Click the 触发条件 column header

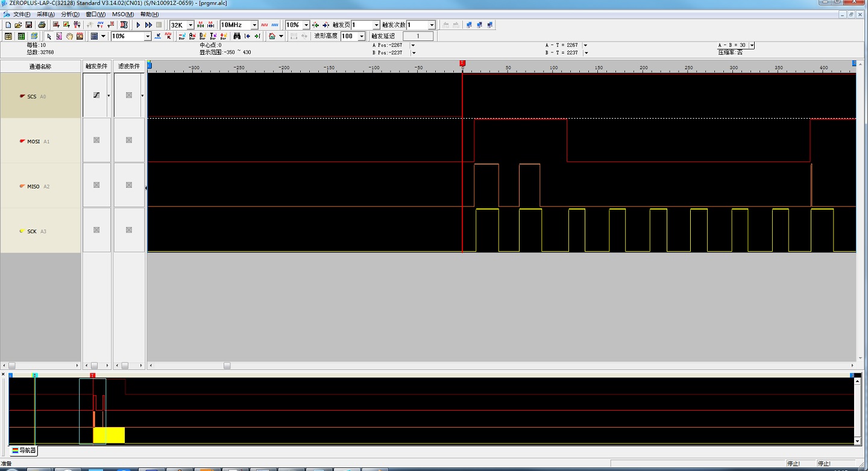[96, 66]
